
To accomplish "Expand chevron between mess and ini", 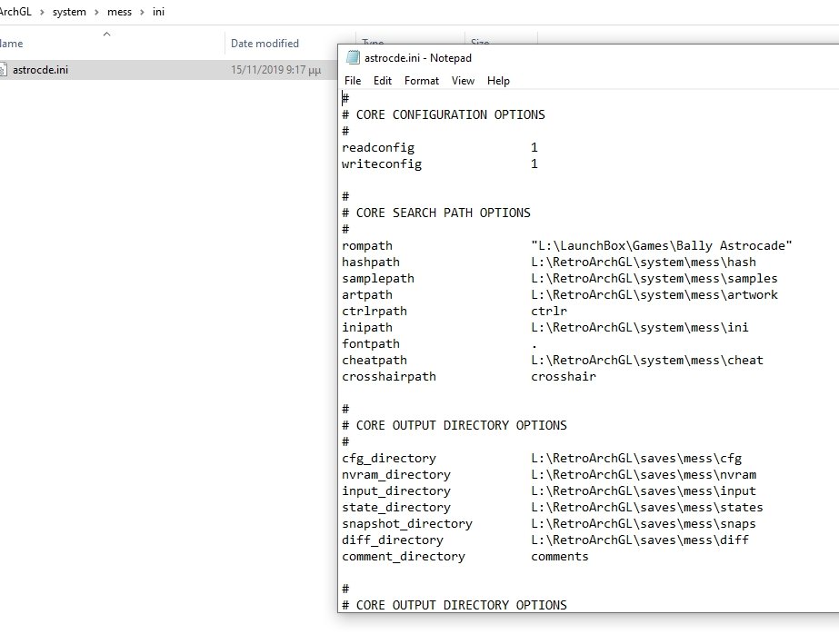I will [x=142, y=12].
